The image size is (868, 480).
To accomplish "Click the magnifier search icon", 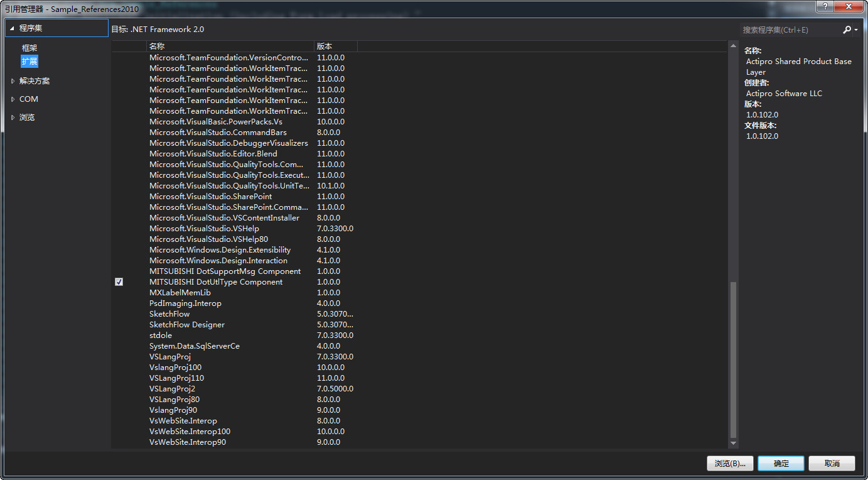I will [847, 30].
